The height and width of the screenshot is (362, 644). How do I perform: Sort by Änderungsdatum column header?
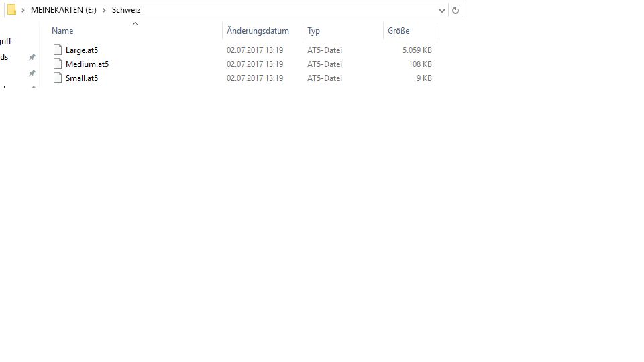(x=258, y=31)
